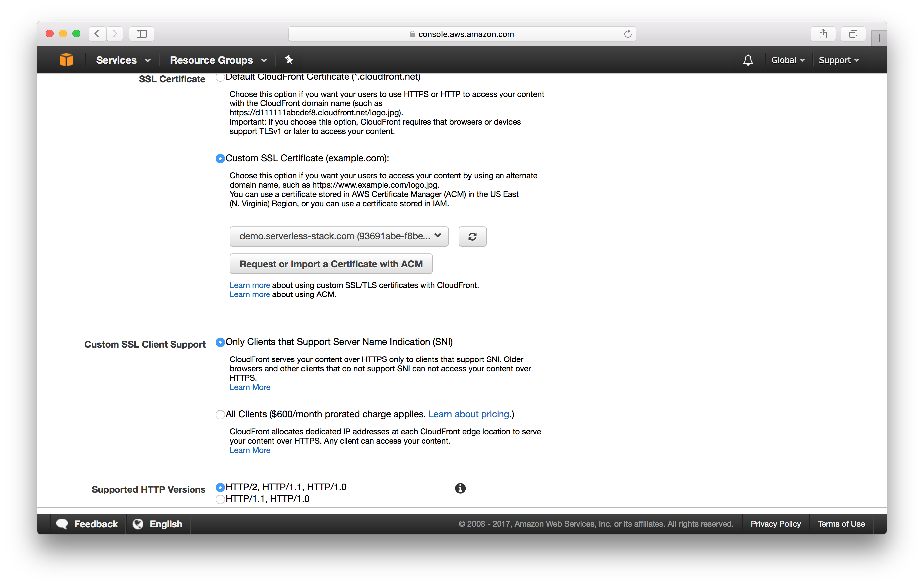Click Request or Import a Certificate button

[x=331, y=264]
